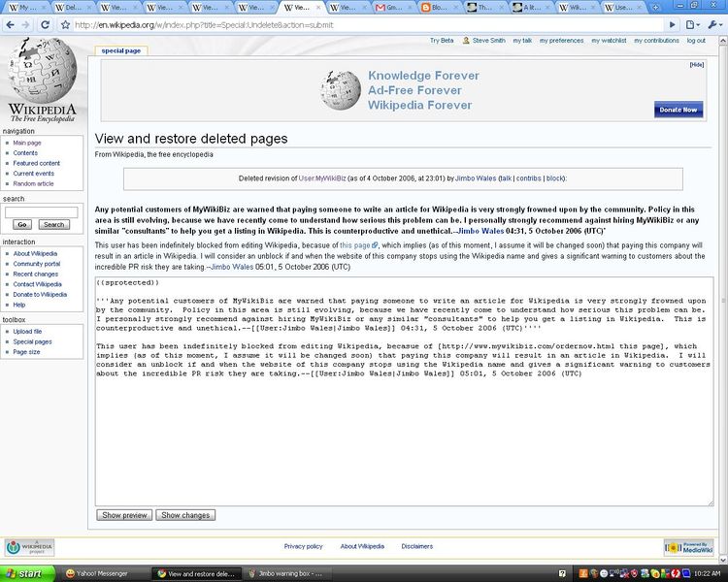Click the browser back arrow
Viewport: 728px width, 582px height.
pos(12,24)
